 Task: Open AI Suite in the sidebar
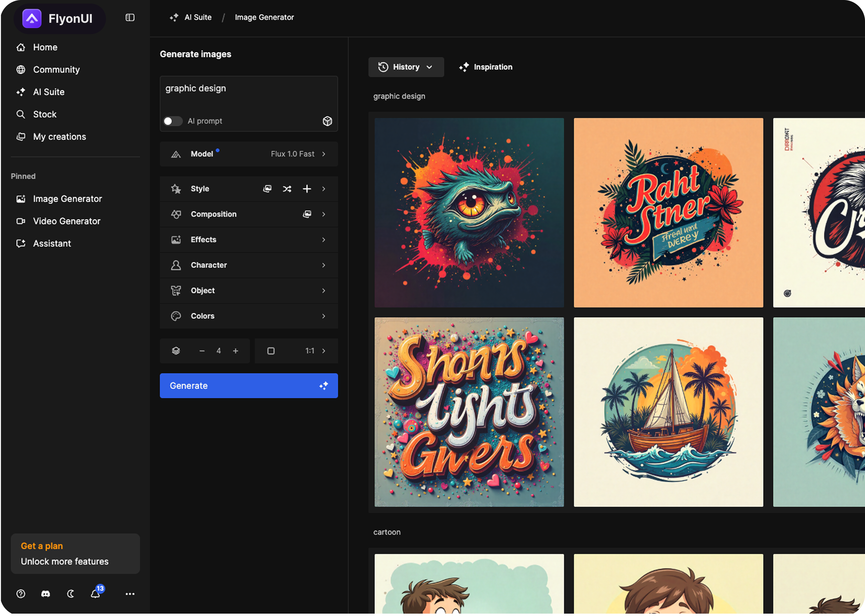(41, 92)
